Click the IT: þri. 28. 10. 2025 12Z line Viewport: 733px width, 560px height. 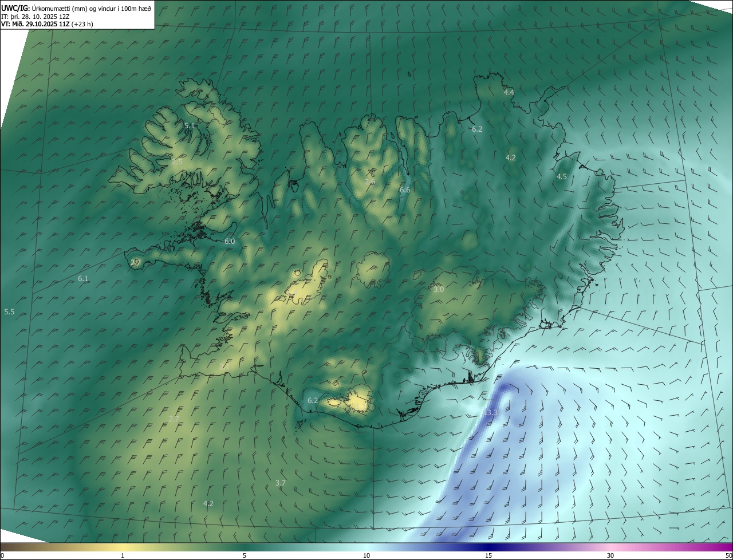coord(36,16)
